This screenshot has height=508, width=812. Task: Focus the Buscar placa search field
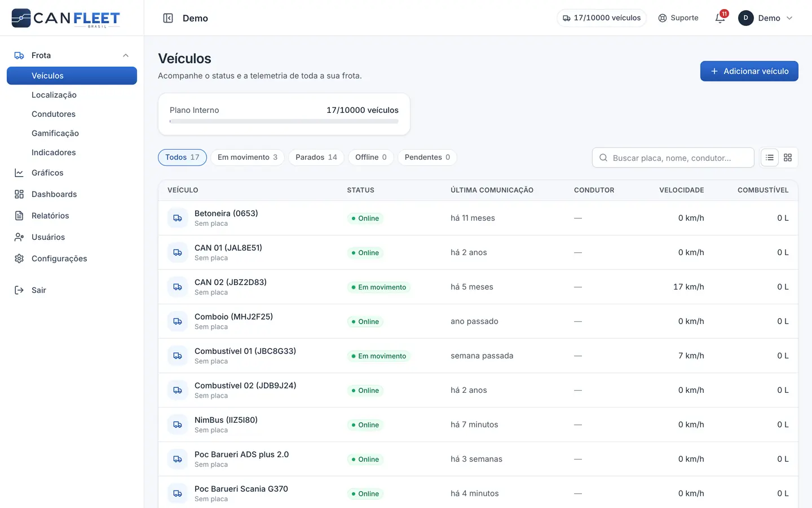(x=673, y=157)
